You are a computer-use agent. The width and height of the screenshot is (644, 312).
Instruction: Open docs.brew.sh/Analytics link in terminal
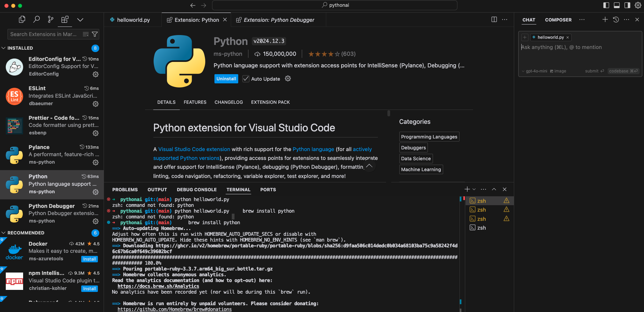[x=158, y=286]
